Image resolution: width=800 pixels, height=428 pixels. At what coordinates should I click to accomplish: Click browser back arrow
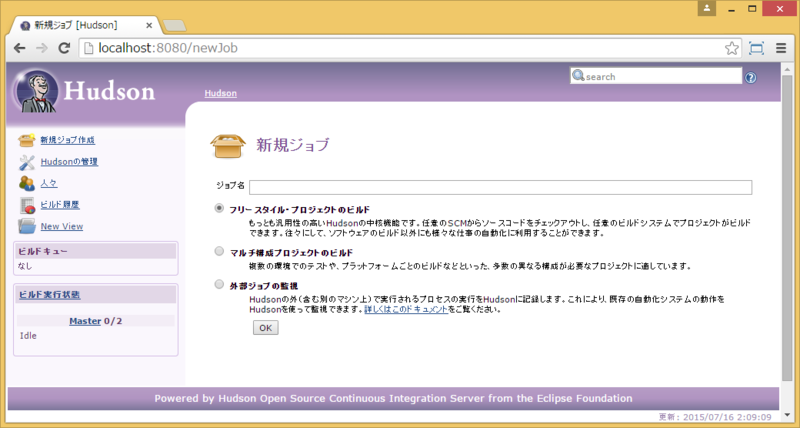coord(19,48)
